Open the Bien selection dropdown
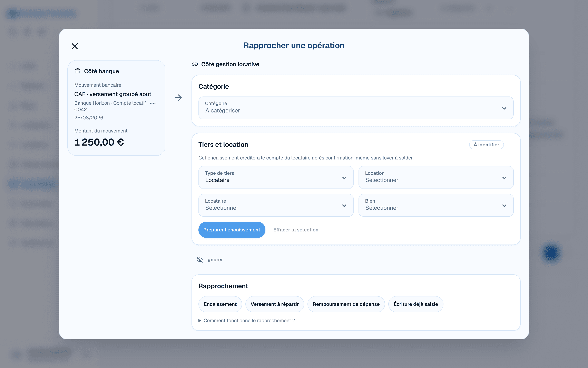Viewport: 588px width, 368px height. coord(436,205)
